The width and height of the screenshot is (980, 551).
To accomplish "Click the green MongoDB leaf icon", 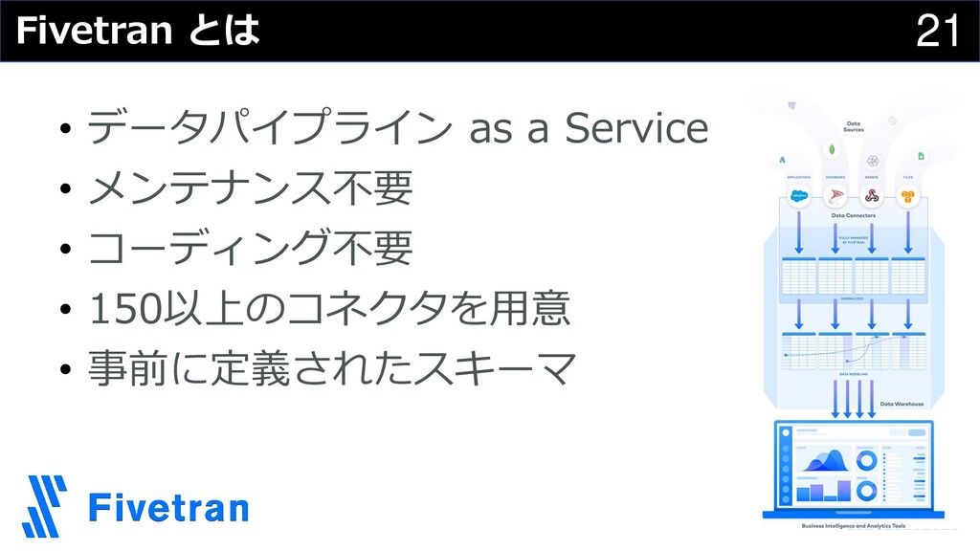I will pyautogui.click(x=832, y=149).
